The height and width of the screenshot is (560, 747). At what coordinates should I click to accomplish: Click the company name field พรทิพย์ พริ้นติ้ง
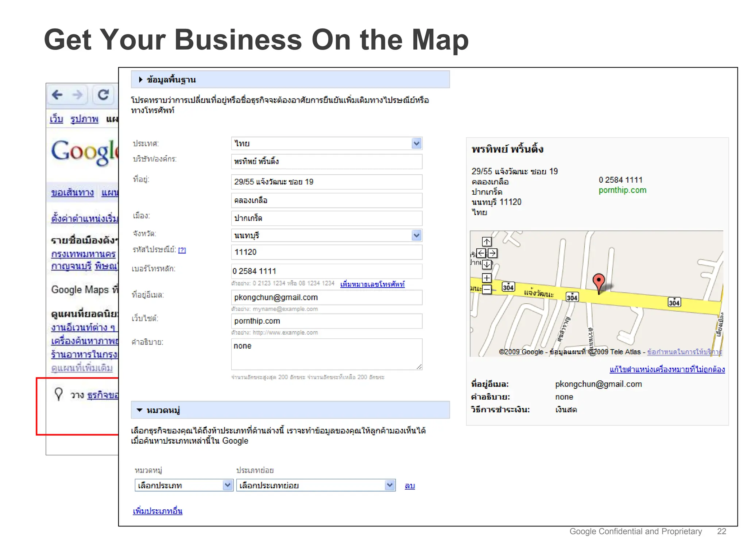(x=326, y=162)
